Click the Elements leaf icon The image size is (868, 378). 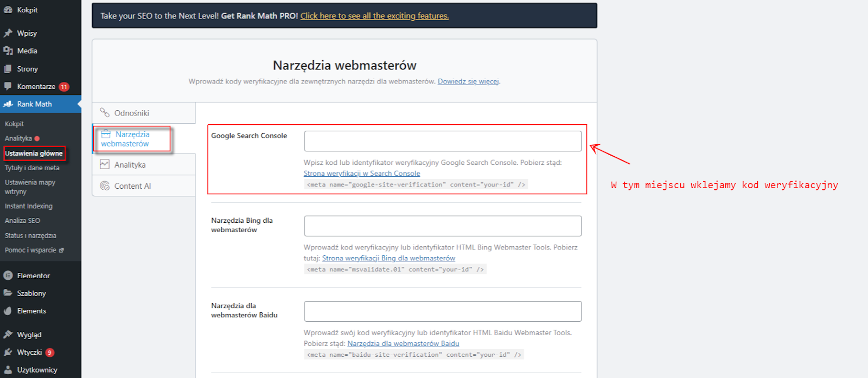(8, 311)
